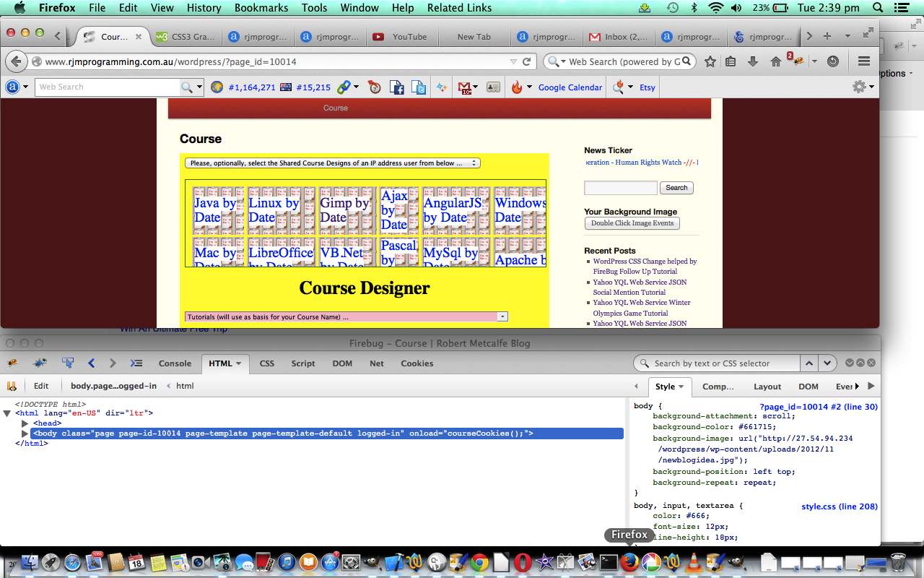Open the Style side panel dropdown arrow

click(681, 387)
